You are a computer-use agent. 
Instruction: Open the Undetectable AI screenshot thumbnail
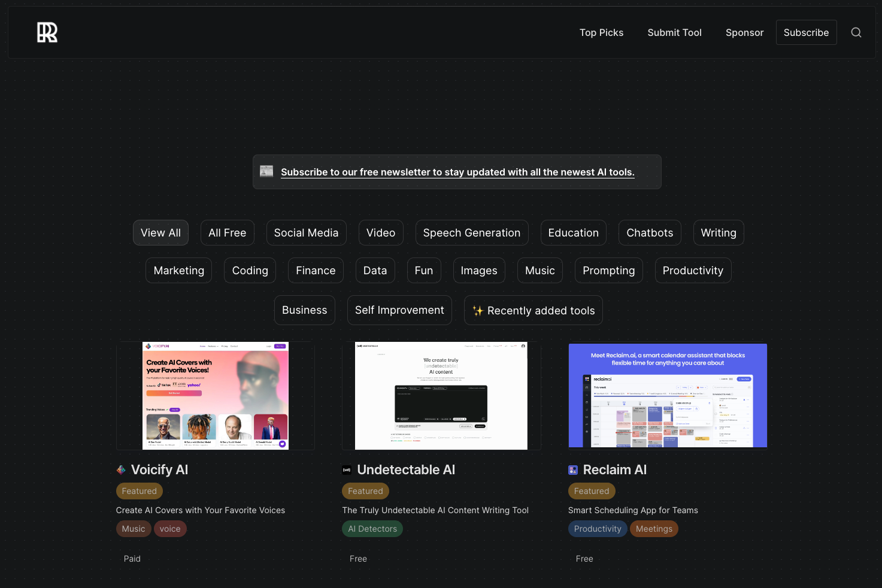tap(441, 396)
